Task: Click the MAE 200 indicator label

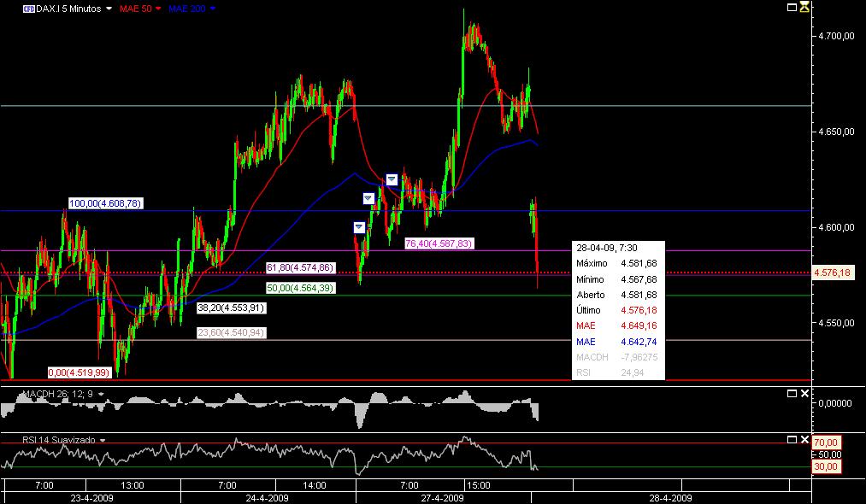Action: [x=186, y=9]
